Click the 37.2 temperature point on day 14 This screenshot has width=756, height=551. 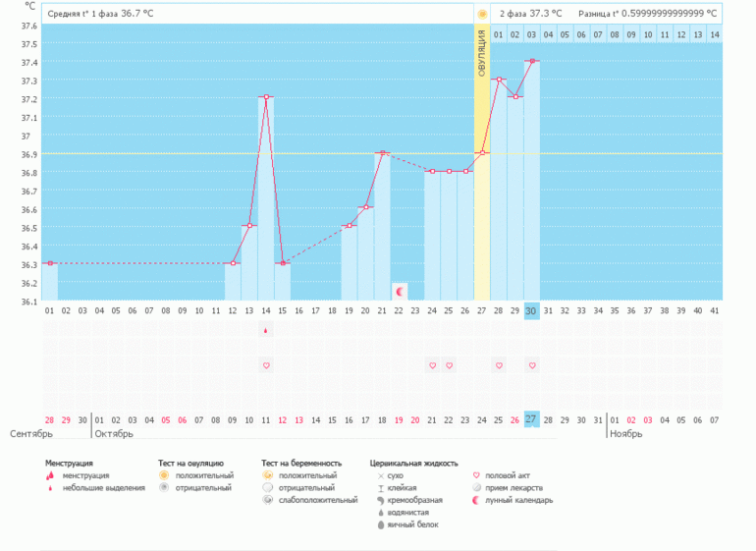(266, 97)
